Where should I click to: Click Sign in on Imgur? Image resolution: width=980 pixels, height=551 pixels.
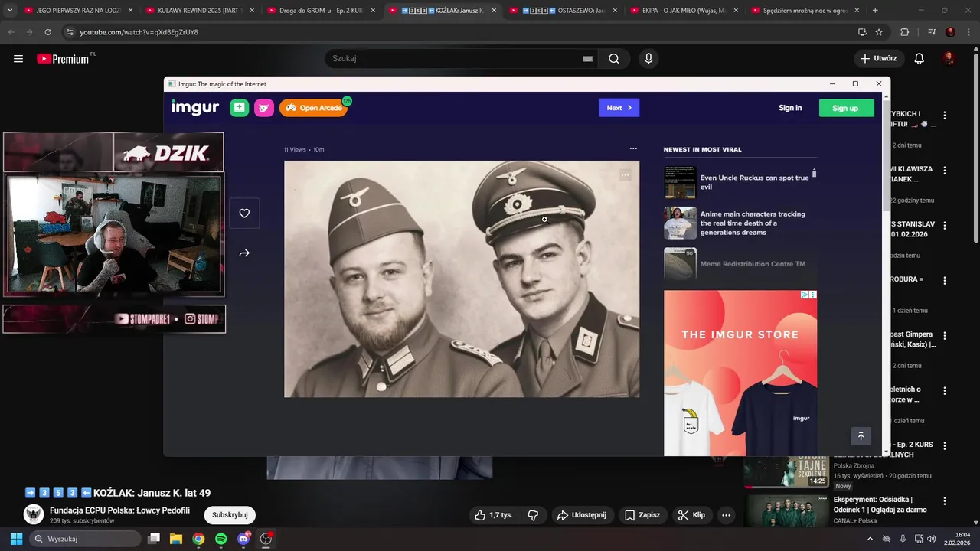790,108
